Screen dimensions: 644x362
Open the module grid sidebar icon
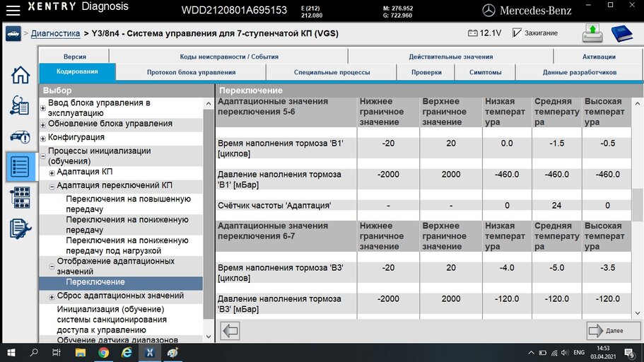[20, 198]
